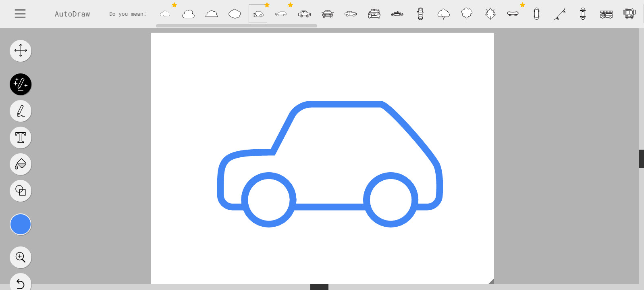Select the AutoDraw magic pencil tool
The height and width of the screenshot is (290, 644).
[x=21, y=84]
